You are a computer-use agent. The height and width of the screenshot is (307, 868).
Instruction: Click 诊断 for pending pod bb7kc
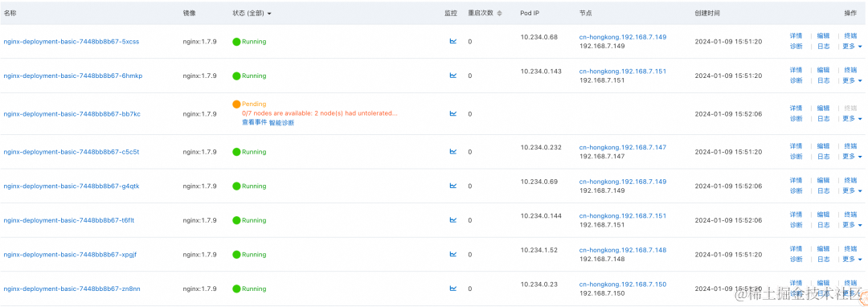(796, 119)
